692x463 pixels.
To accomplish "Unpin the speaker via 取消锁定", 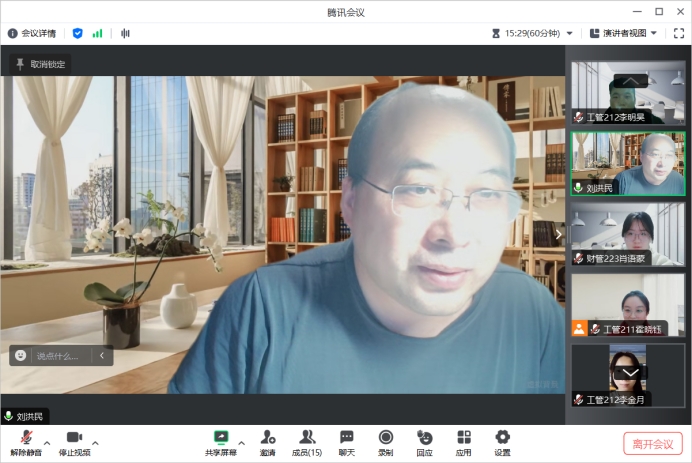I will [x=40, y=64].
